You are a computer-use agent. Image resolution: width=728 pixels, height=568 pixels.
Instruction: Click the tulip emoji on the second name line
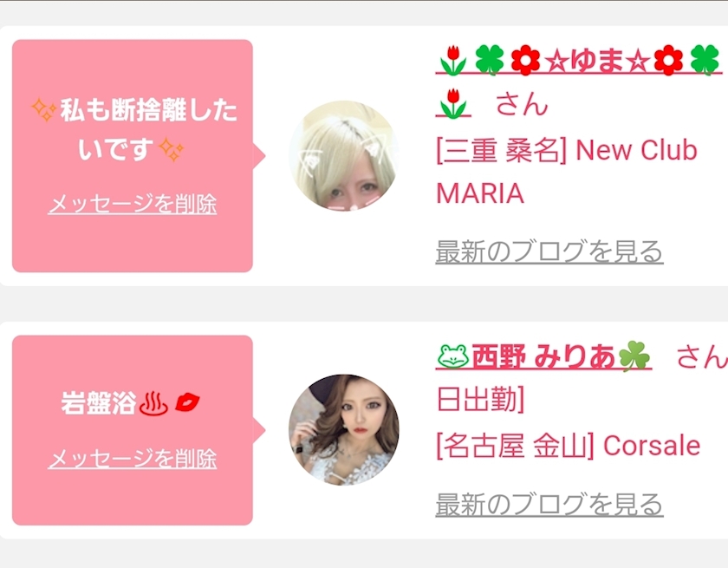click(x=453, y=103)
